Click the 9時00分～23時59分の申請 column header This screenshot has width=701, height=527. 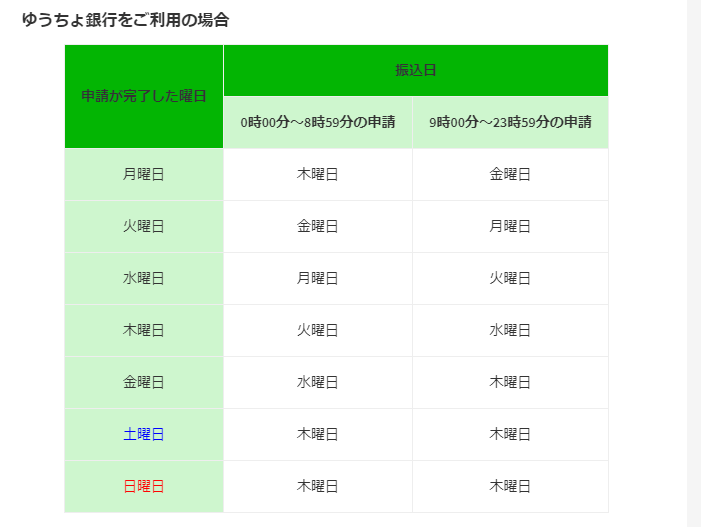510,123
